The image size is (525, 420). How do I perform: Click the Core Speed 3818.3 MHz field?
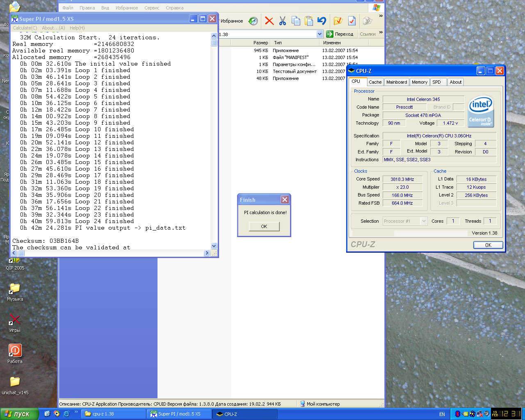tap(402, 179)
